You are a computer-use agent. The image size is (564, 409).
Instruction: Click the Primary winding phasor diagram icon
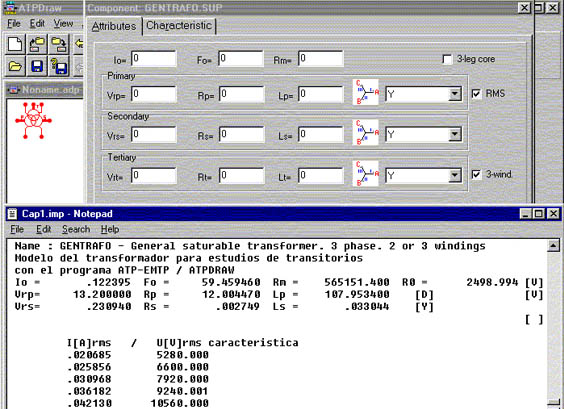366,92
